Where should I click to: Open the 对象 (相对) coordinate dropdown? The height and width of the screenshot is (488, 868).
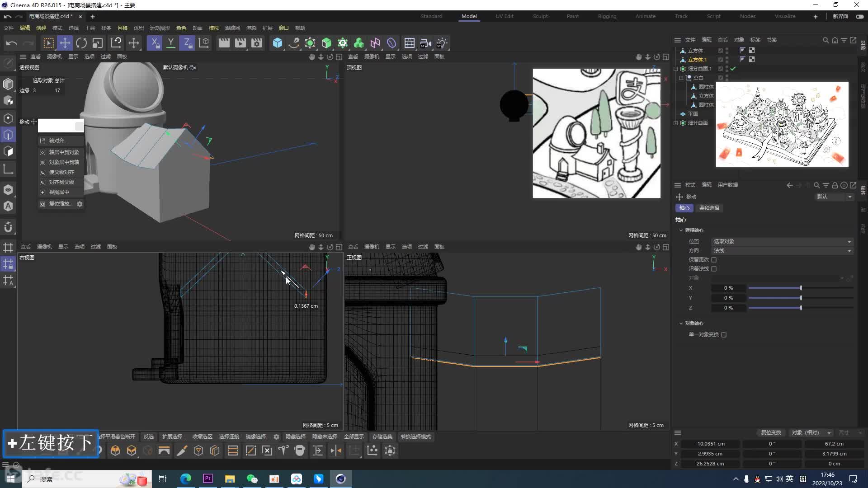point(811,433)
